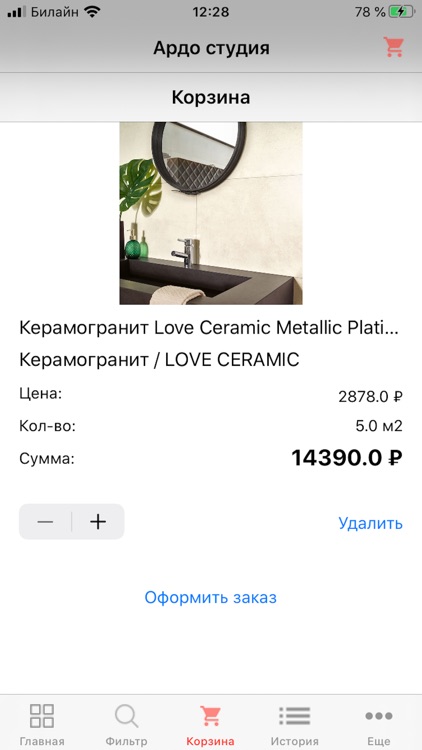422x750 pixels.
Task: Tap Удалить to remove the item
Action: coord(370,523)
